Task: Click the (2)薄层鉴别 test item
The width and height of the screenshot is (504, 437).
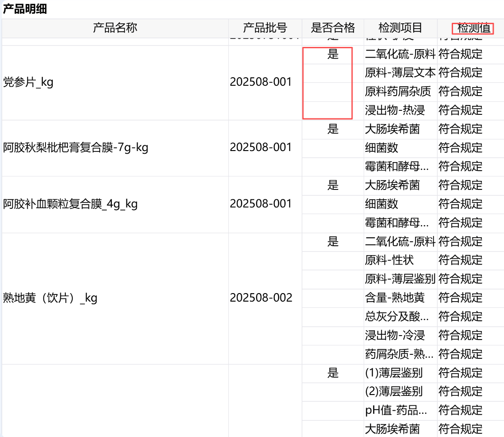Action: [394, 392]
